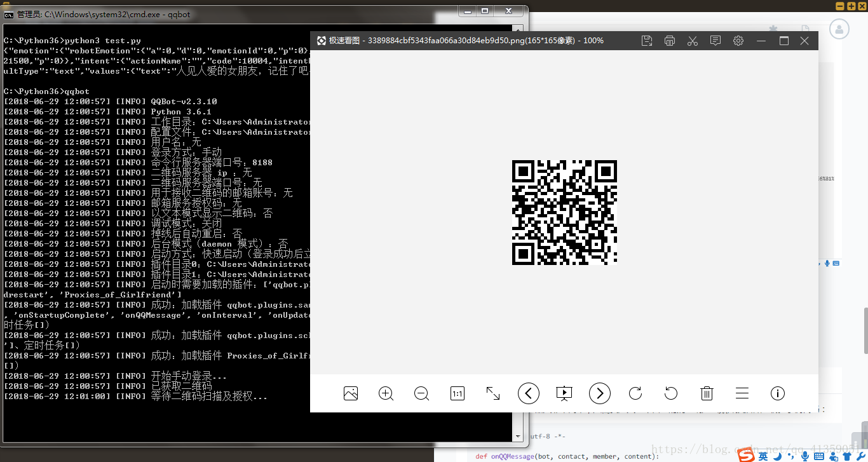
Task: Rotate the image counter-clockwise
Action: click(x=671, y=393)
